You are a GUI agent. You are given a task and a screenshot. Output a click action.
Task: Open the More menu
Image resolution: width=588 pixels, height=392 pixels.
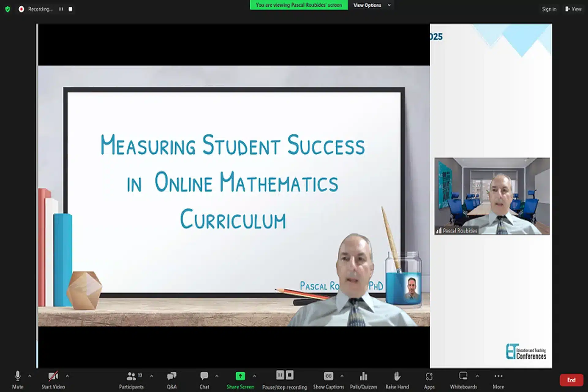pyautogui.click(x=498, y=380)
